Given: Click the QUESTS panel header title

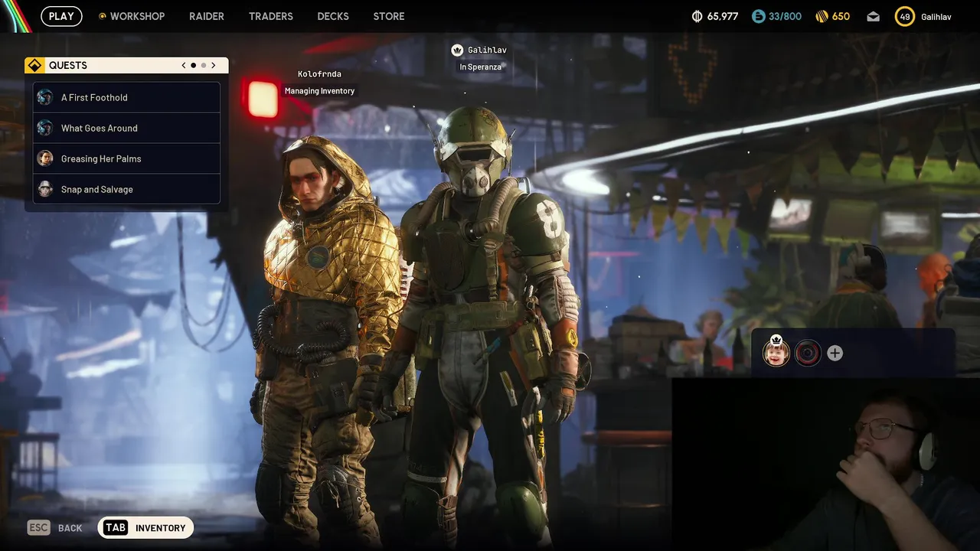Looking at the screenshot, I should coord(68,66).
